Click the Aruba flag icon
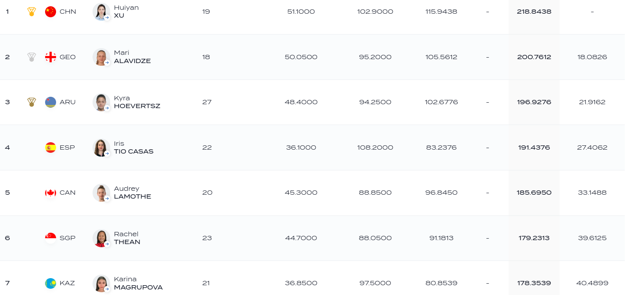This screenshot has height=295, width=644. (x=51, y=102)
